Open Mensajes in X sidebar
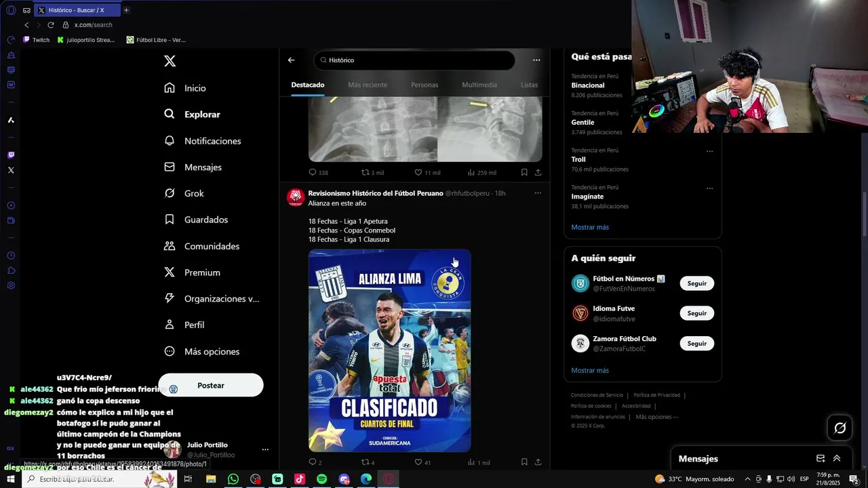 point(193,167)
